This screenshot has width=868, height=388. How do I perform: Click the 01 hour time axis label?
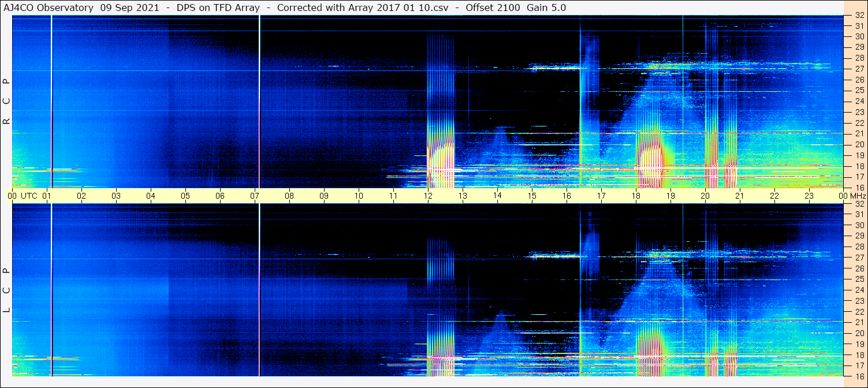click(x=47, y=196)
